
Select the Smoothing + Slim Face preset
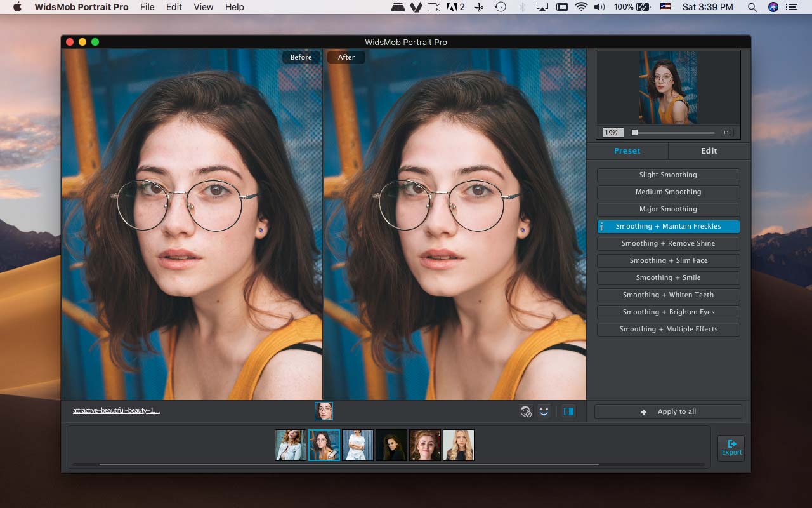[x=668, y=261]
